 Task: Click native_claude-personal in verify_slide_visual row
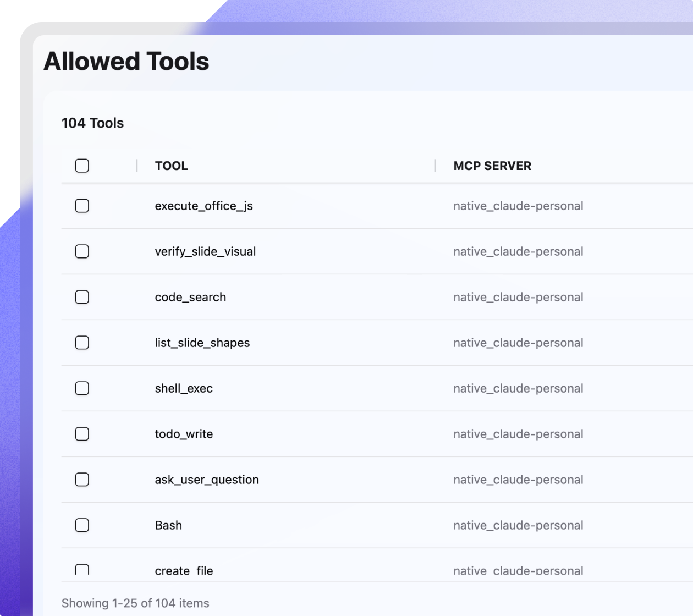pos(518,252)
